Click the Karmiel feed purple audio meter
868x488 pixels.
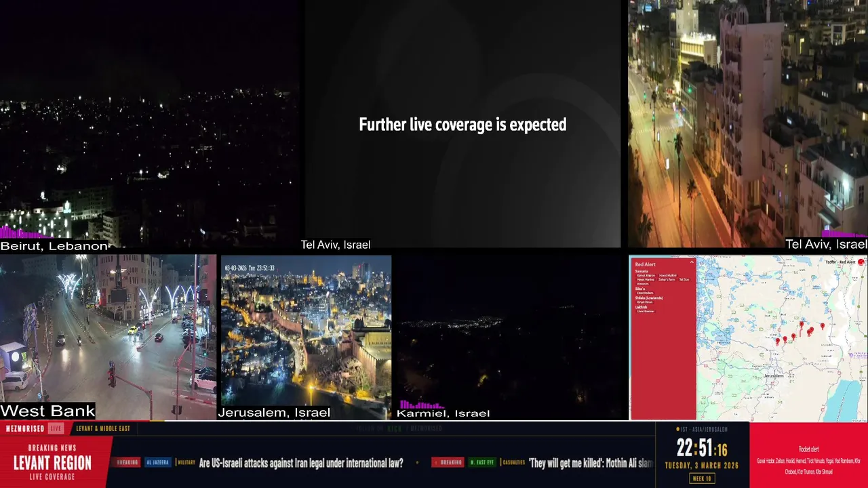coord(422,405)
